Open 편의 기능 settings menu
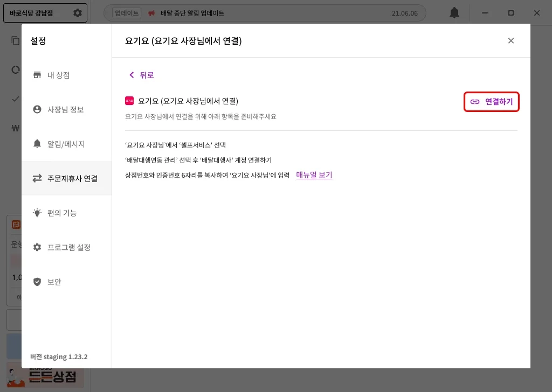 point(66,213)
